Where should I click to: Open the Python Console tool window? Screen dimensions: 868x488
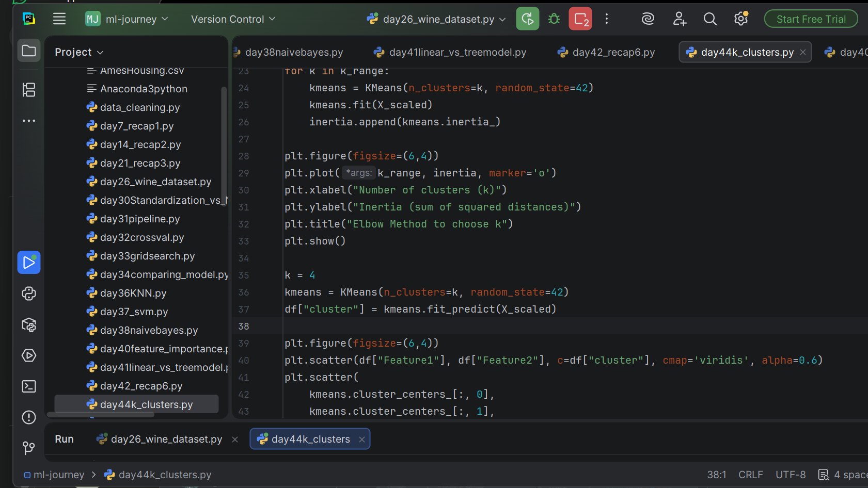coord(29,294)
